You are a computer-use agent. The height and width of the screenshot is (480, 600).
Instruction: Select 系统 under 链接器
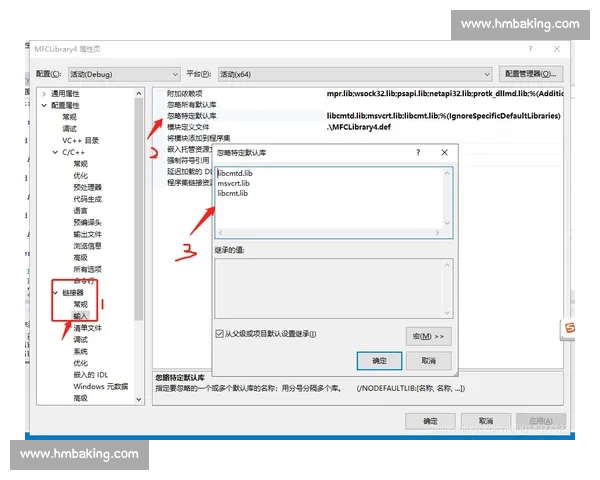point(80,351)
